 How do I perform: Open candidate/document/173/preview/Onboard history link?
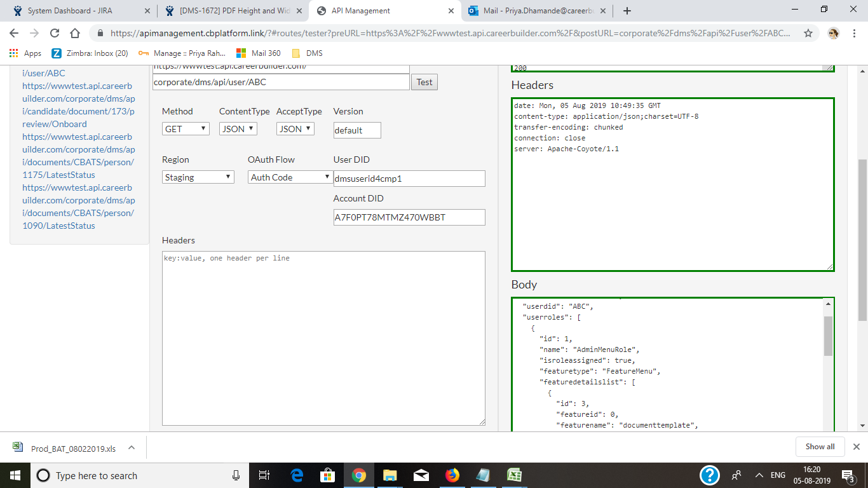(x=78, y=105)
